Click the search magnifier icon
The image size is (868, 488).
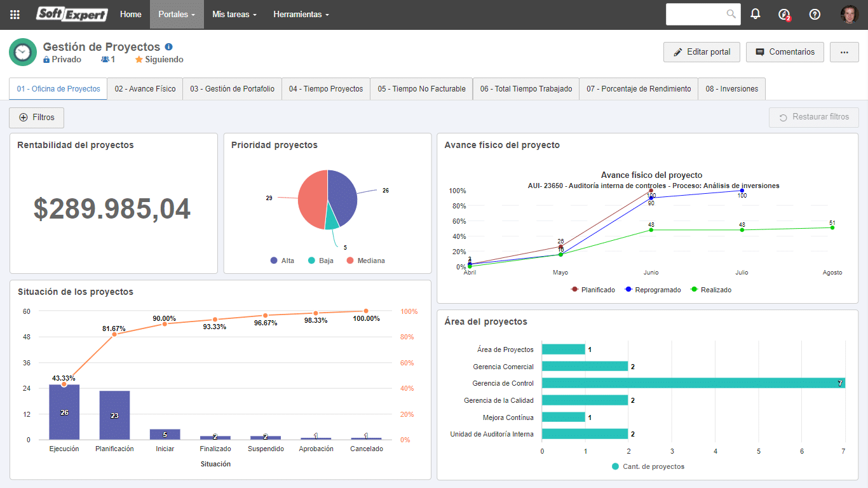(731, 13)
